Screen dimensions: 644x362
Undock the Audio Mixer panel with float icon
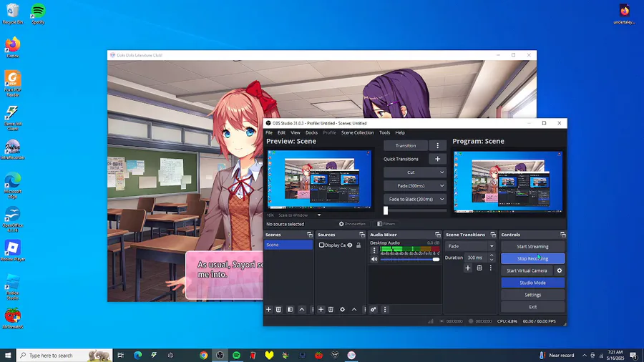pos(438,235)
